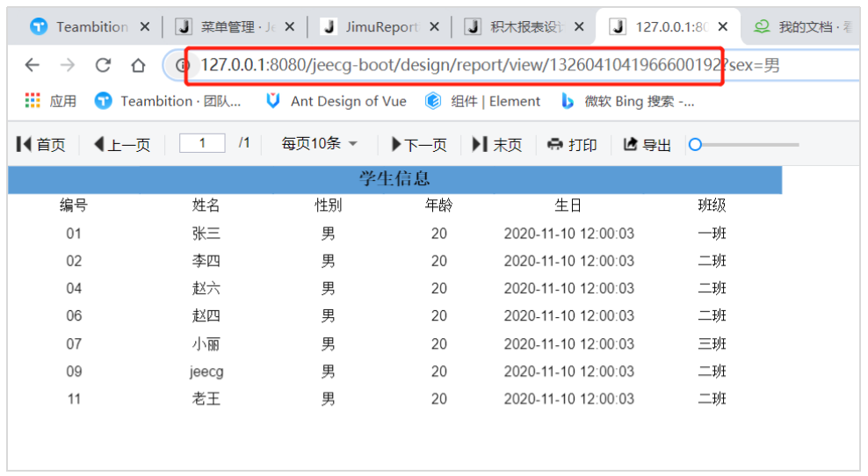Open Ant Design of Vue bookmark
868x476 pixels.
[x=336, y=101]
